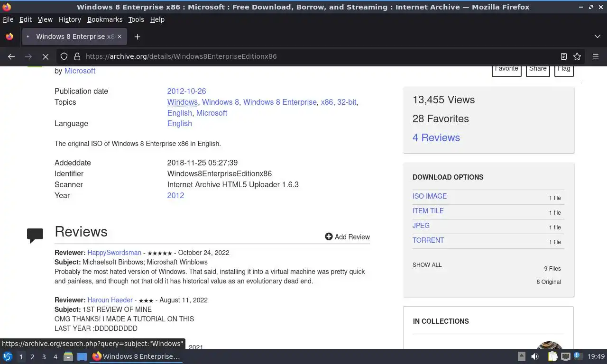Open the removable media tray icon
Image resolution: width=607 pixels, height=364 pixels.
tap(521, 356)
